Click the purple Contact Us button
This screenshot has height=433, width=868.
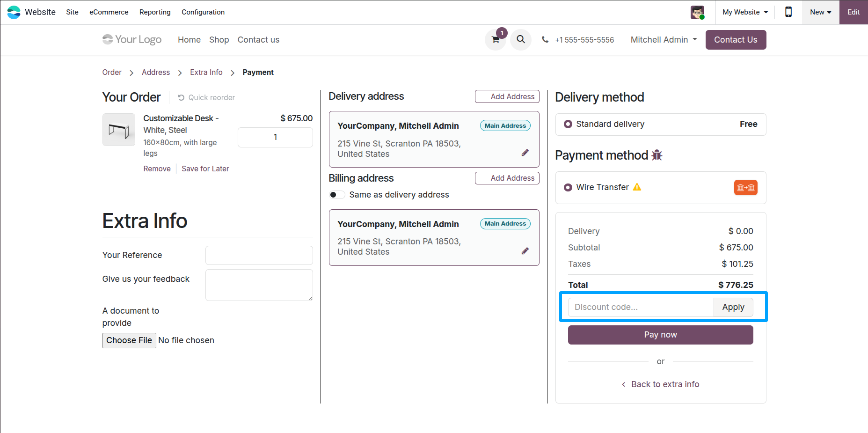[x=736, y=40]
